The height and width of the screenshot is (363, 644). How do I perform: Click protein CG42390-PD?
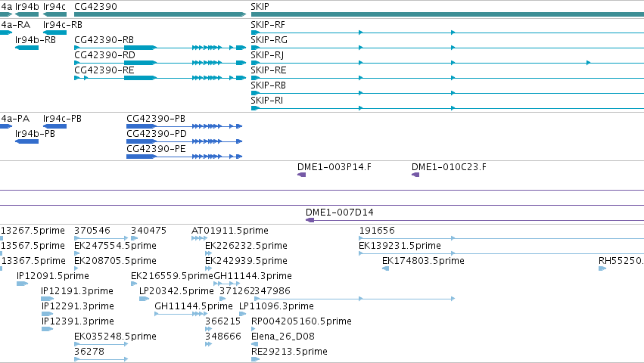point(185,141)
